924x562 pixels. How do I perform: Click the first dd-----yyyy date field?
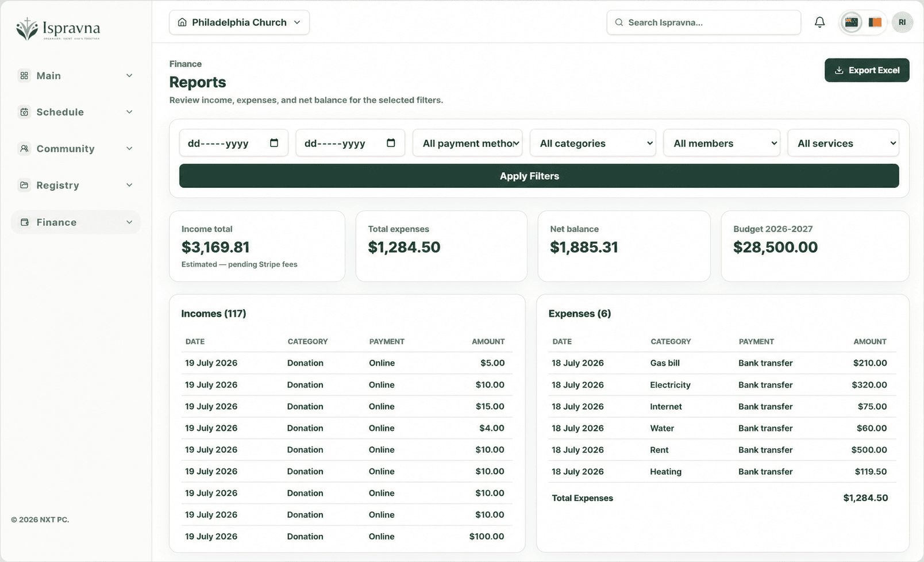[233, 143]
